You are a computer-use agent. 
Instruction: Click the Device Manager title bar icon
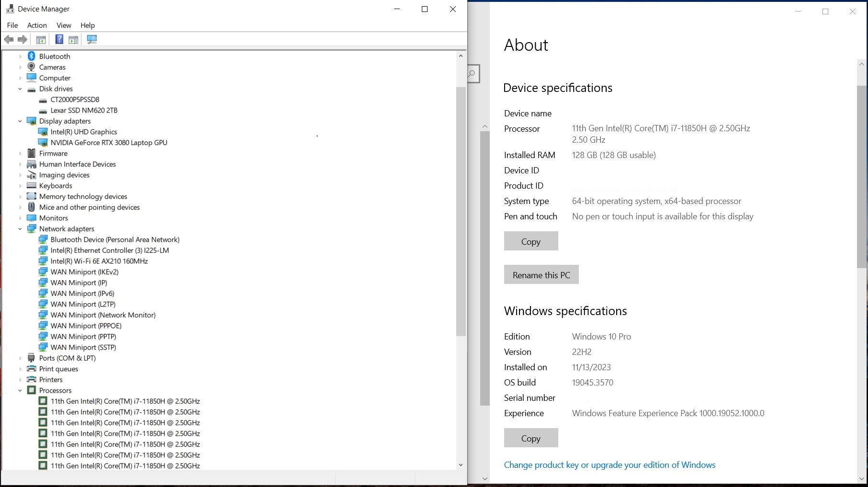[10, 9]
